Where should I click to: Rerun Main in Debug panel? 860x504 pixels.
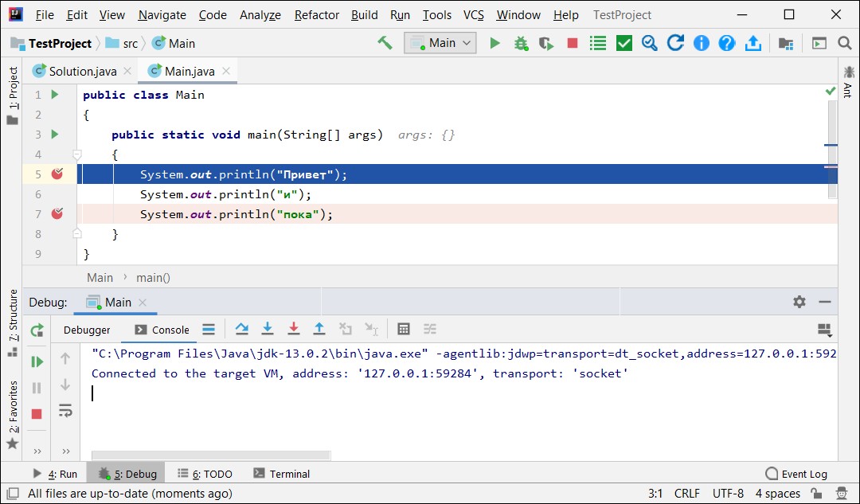click(x=37, y=330)
